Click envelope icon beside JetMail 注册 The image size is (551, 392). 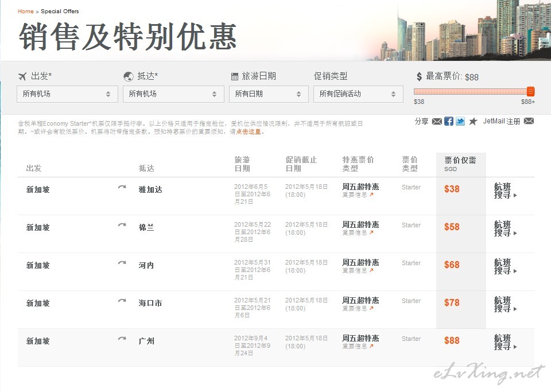(x=529, y=121)
